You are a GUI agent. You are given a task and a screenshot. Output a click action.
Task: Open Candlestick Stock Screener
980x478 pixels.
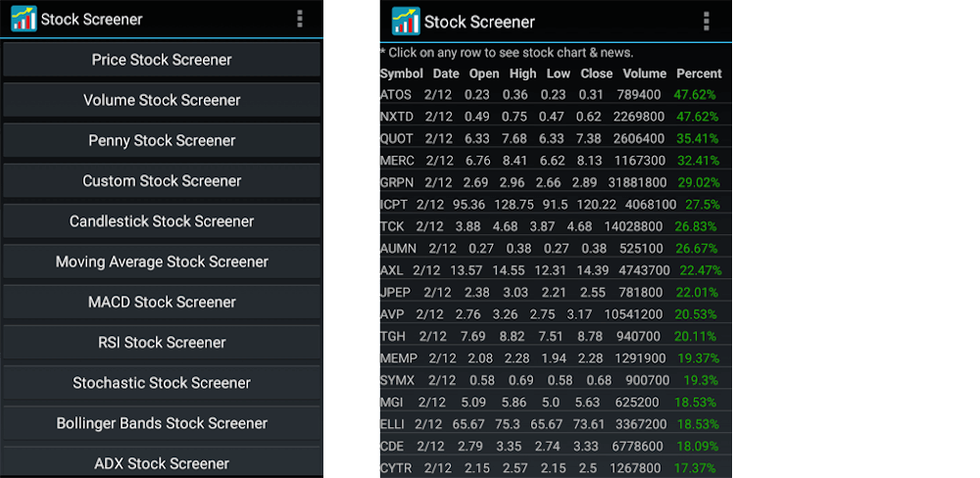[162, 221]
